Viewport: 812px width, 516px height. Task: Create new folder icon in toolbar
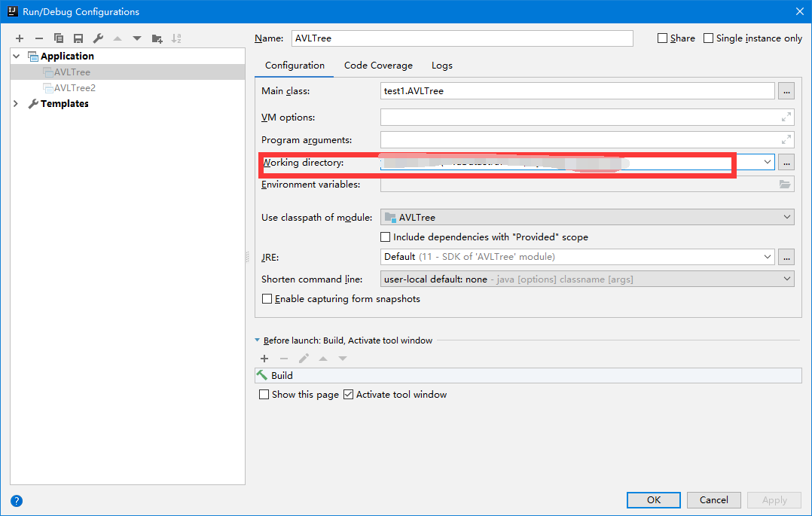pyautogui.click(x=157, y=38)
